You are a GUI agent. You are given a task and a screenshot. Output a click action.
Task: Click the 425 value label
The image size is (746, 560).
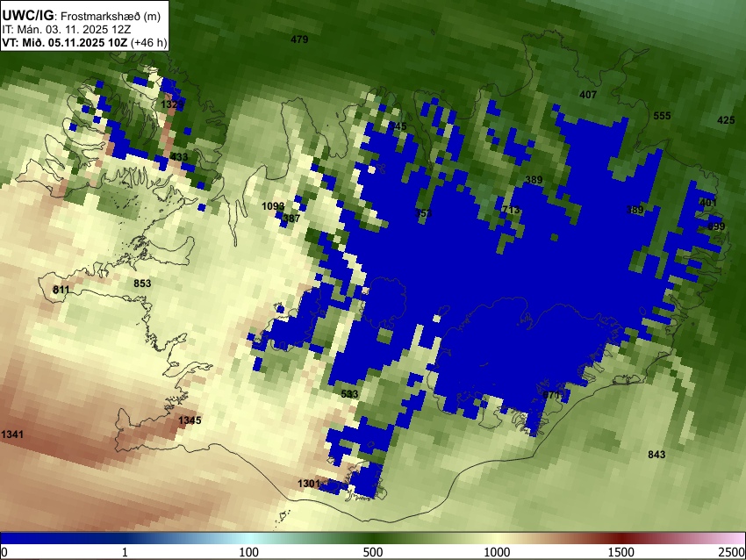click(726, 120)
